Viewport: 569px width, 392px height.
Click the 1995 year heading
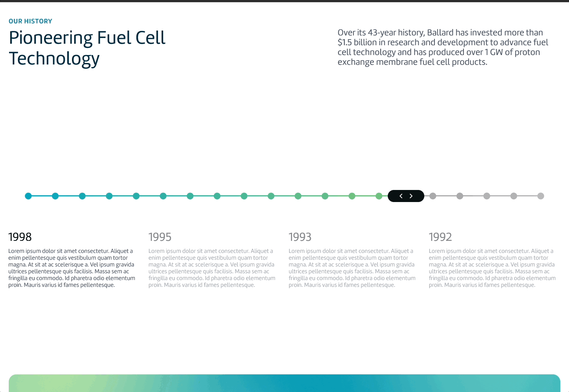tap(160, 237)
